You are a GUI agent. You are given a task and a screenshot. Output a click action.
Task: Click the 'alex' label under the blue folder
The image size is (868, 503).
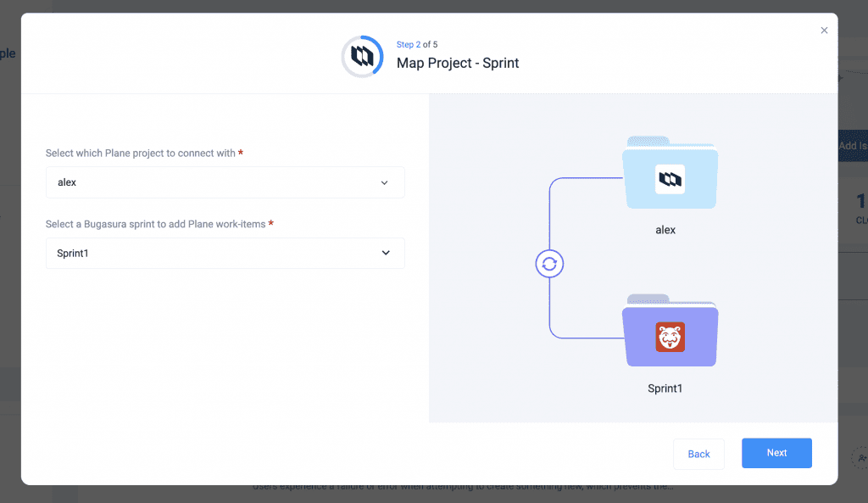tap(665, 230)
